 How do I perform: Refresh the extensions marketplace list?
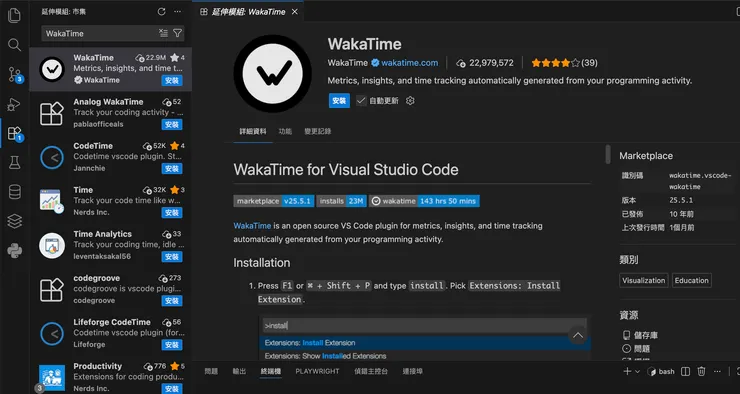(x=161, y=11)
